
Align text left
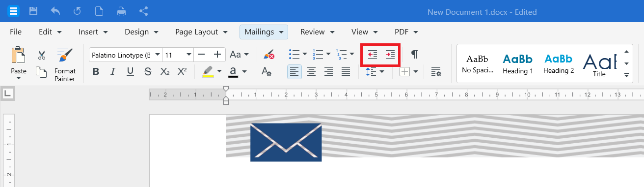click(x=295, y=72)
